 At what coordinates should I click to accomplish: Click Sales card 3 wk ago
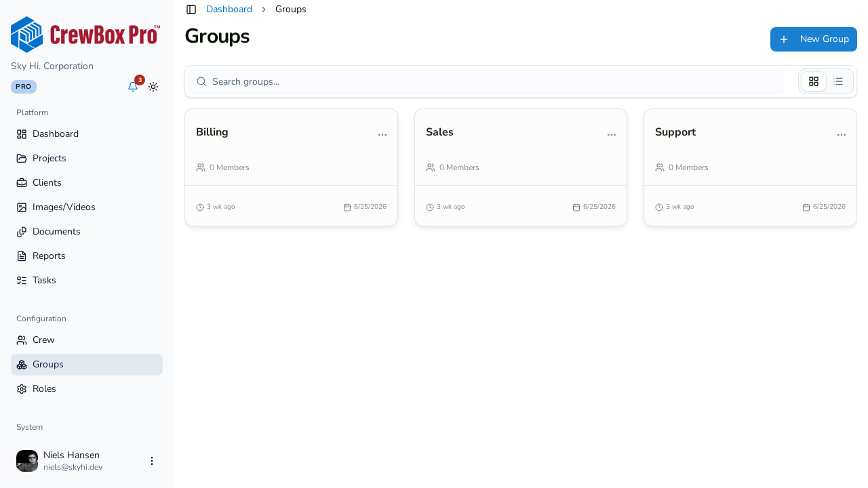coord(451,207)
